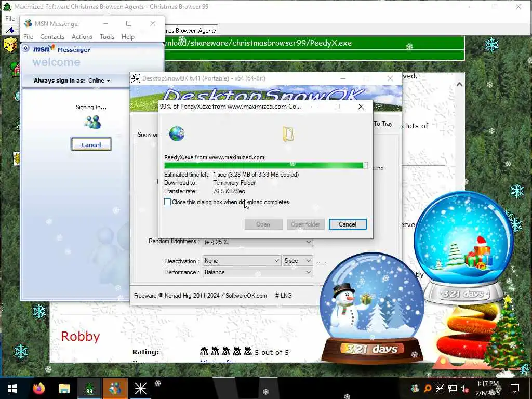Open the notification center icon
The image size is (532, 399).
(515, 389)
